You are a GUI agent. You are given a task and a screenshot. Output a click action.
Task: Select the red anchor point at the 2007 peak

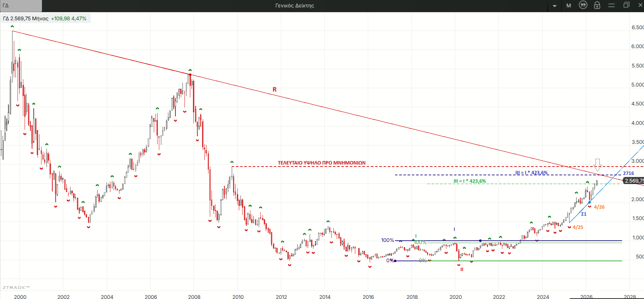190,74
